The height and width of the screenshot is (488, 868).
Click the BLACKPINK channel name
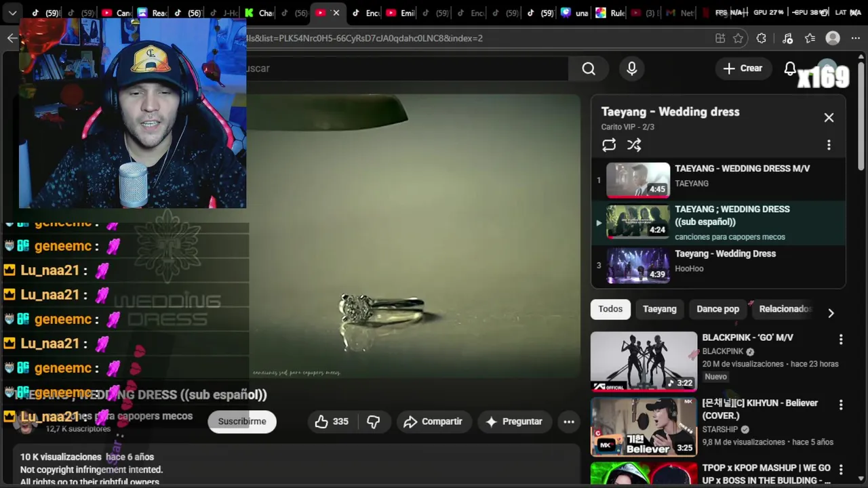[722, 352]
